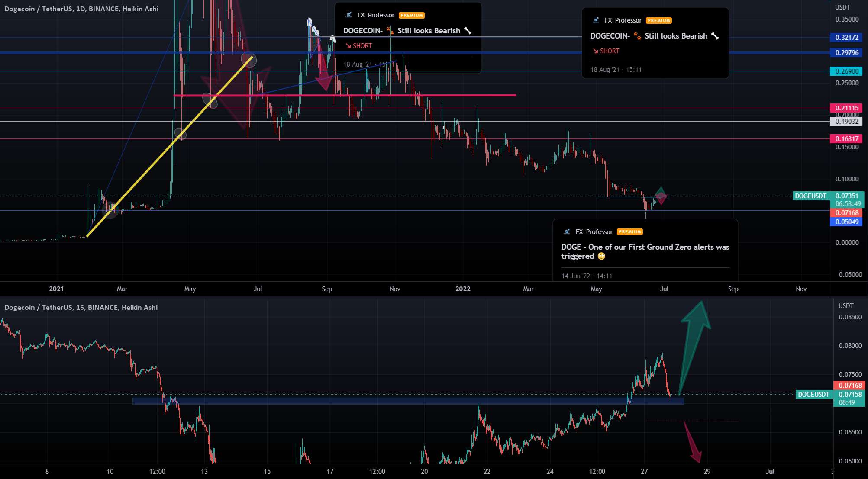The height and width of the screenshot is (479, 868).
Task: Select the thick pink horizontal resistance line
Action: pos(345,95)
